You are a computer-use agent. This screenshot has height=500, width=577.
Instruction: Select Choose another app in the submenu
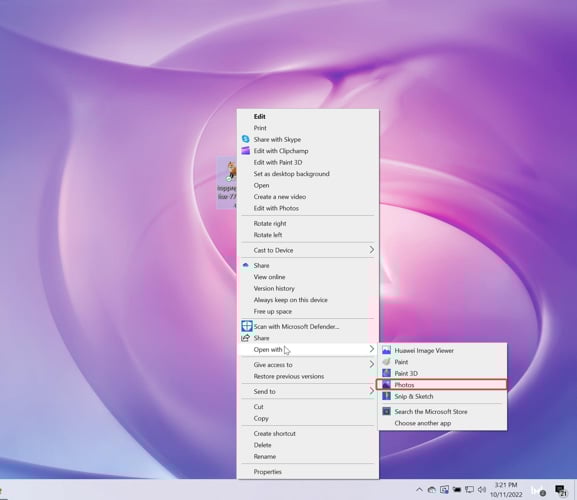click(x=443, y=423)
